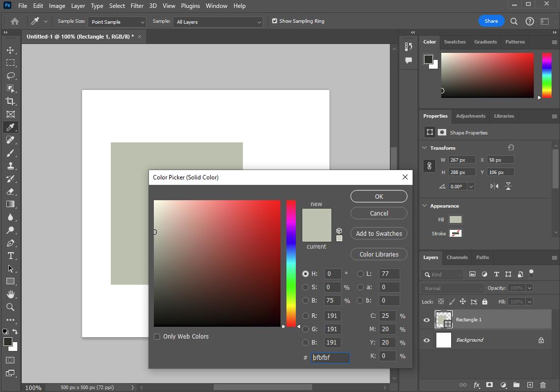Click the delete layer trash icon
Image resolution: width=560 pixels, height=392 pixels.
tap(543, 385)
